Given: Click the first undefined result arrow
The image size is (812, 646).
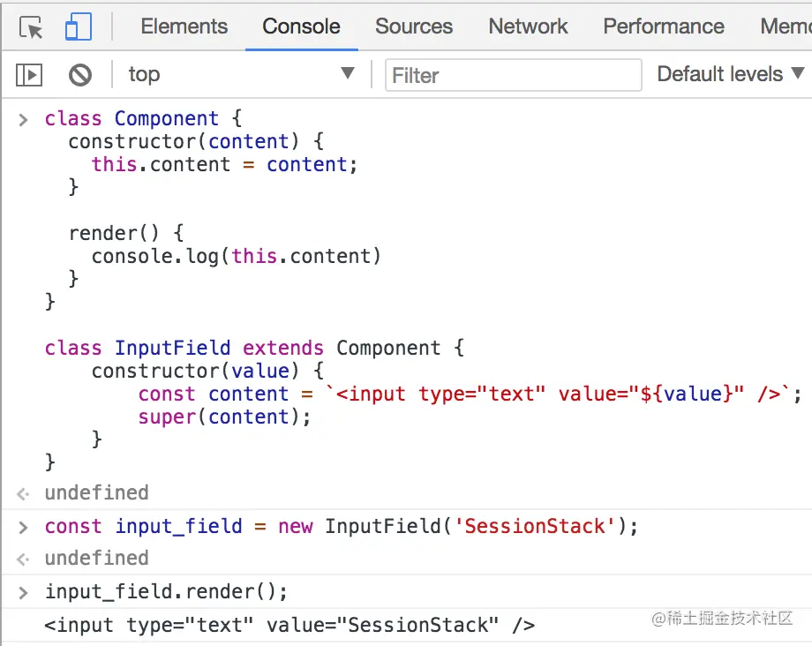Looking at the screenshot, I should [x=23, y=494].
